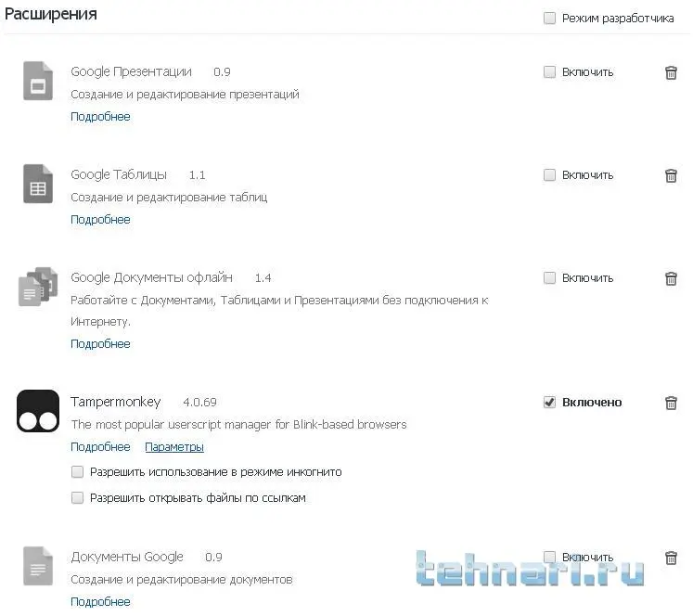Open Подробнее link under Tampermonkey
Viewport: 693px width, 616px height.
pos(100,447)
